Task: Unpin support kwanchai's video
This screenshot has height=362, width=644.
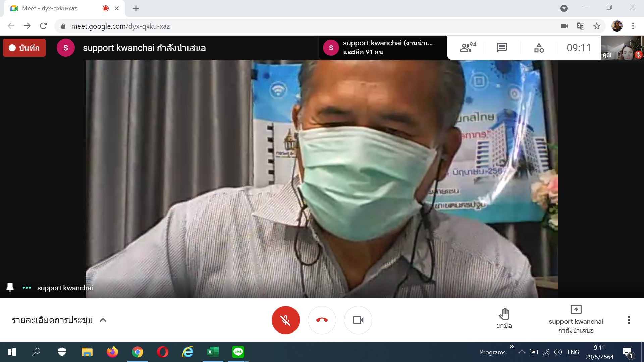Action: click(10, 288)
